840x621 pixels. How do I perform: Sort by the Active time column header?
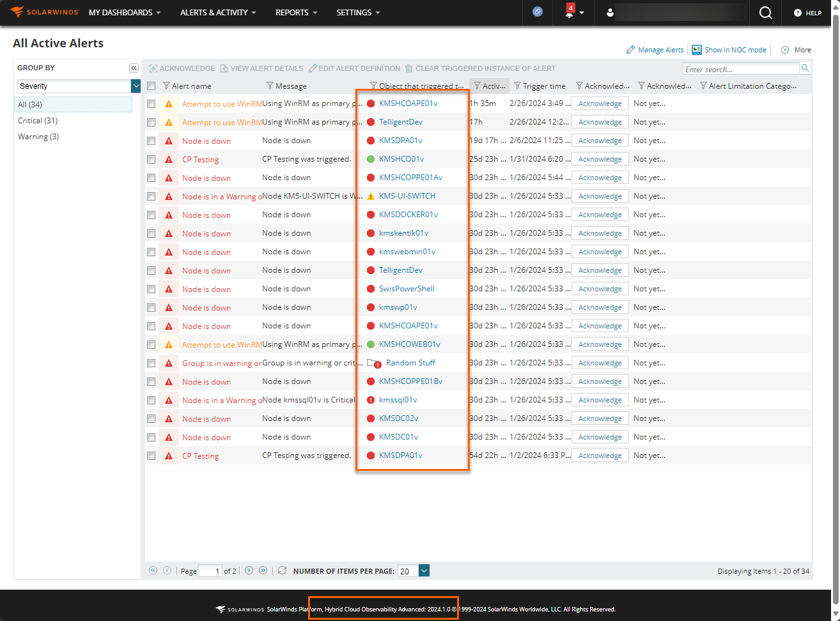[490, 86]
